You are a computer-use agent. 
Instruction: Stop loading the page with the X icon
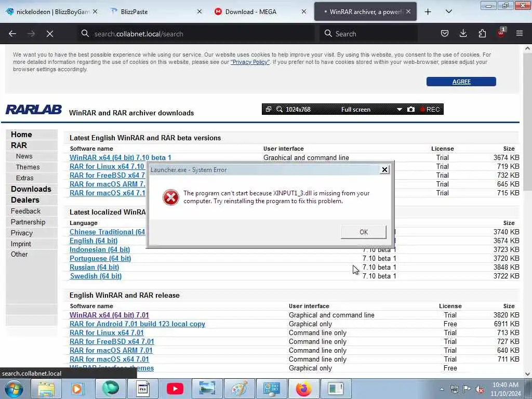[x=50, y=34]
